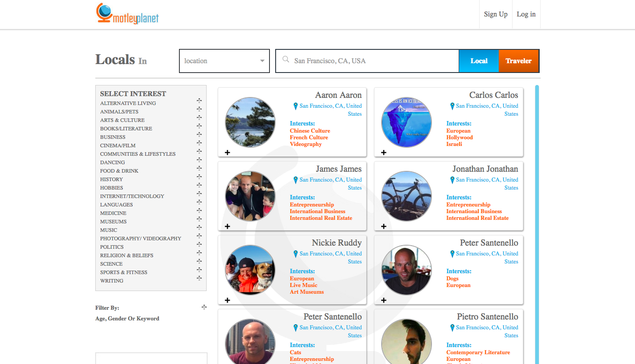Image resolution: width=635 pixels, height=364 pixels.
Task: Select the Dancing category label
Action: [x=113, y=162]
